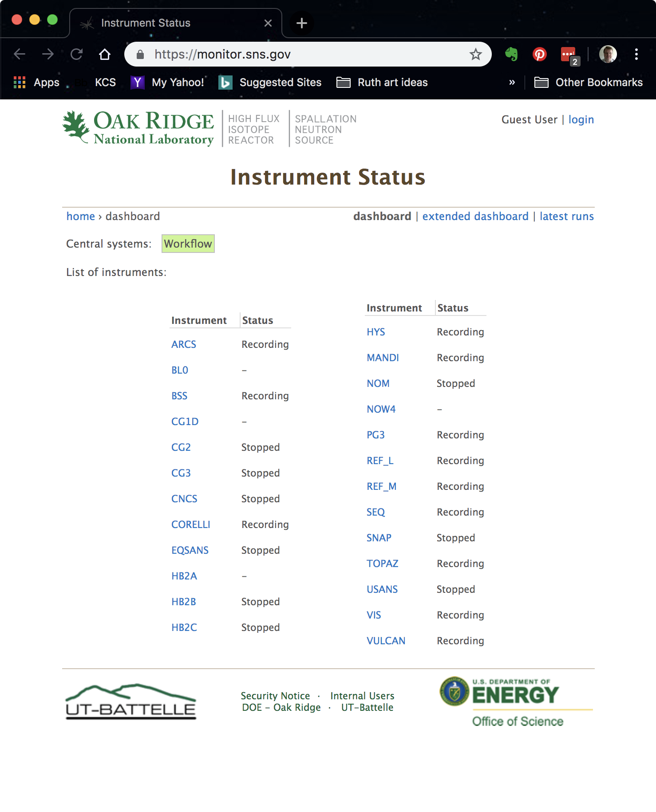This screenshot has width=656, height=812.
Task: Open the Chrome three-dot menu
Action: pos(636,54)
